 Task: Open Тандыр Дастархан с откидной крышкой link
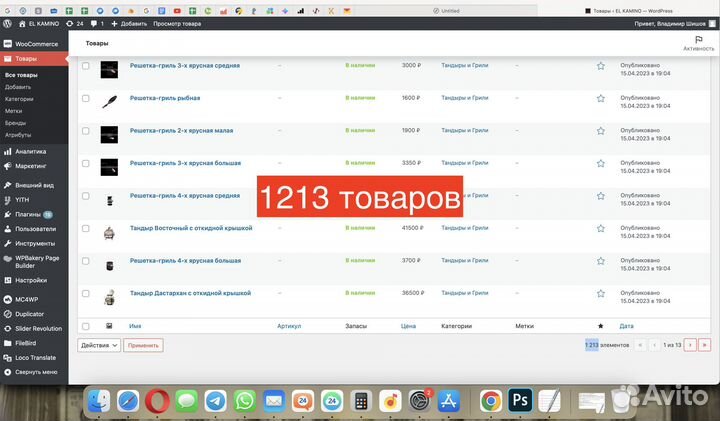tap(191, 293)
